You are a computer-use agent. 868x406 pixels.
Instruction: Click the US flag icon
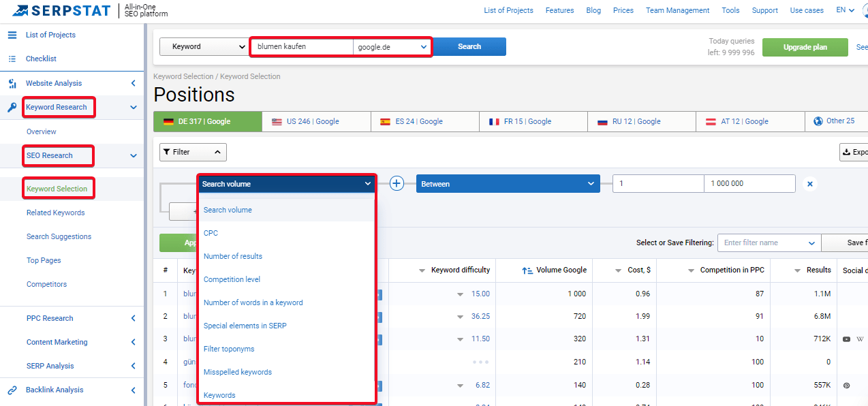277,121
